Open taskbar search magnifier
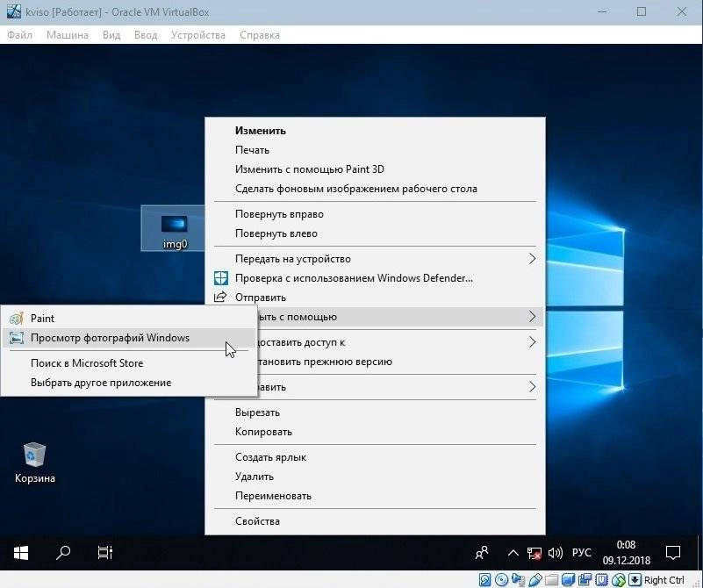Viewport: 703px width, 588px height. pyautogui.click(x=63, y=553)
